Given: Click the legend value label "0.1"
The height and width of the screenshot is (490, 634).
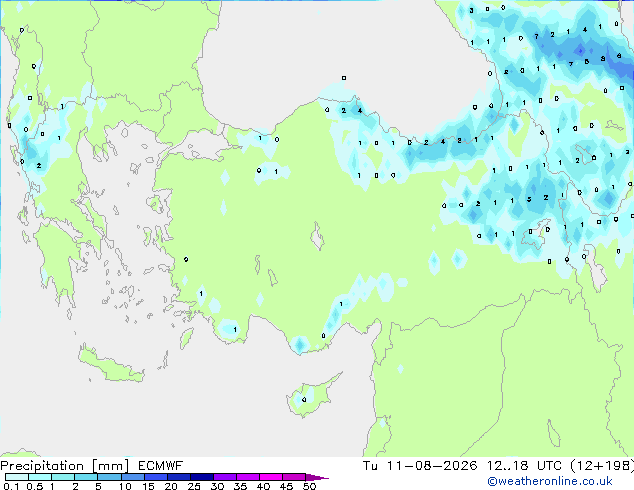Looking at the screenshot, I should pyautogui.click(x=11, y=486).
